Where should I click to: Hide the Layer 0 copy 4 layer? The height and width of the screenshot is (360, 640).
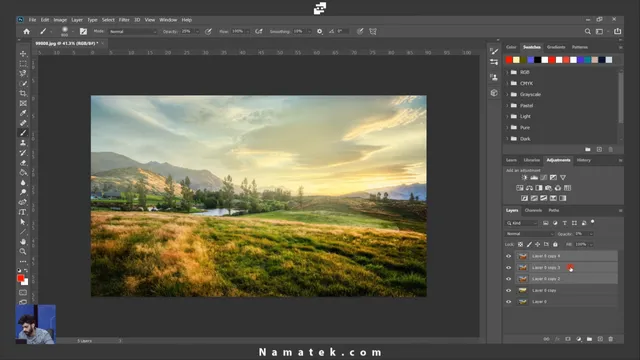tap(509, 256)
